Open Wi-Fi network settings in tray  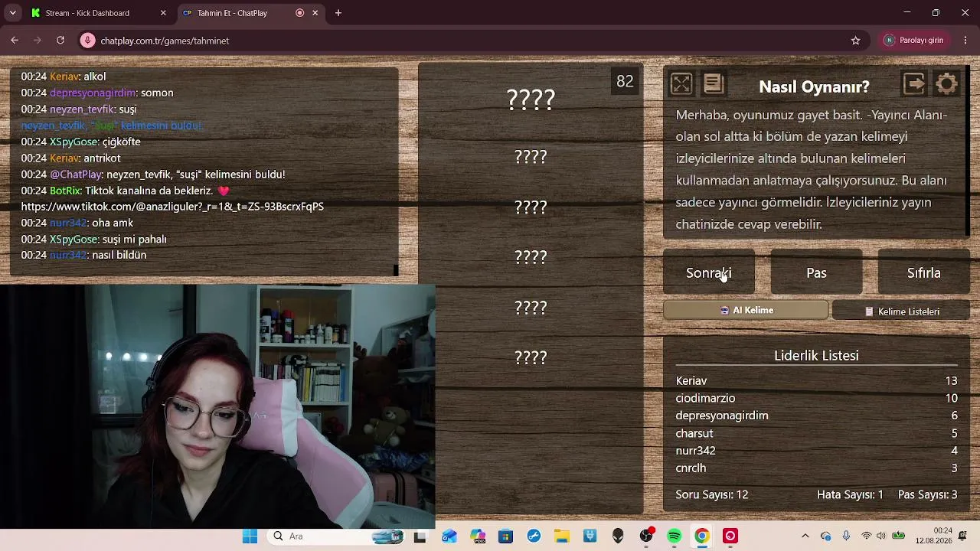867,536
